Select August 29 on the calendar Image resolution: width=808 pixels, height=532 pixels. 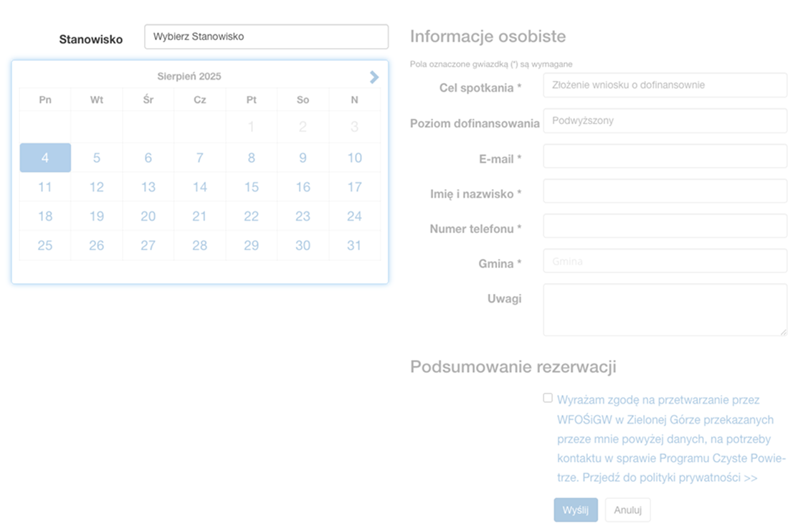point(251,245)
